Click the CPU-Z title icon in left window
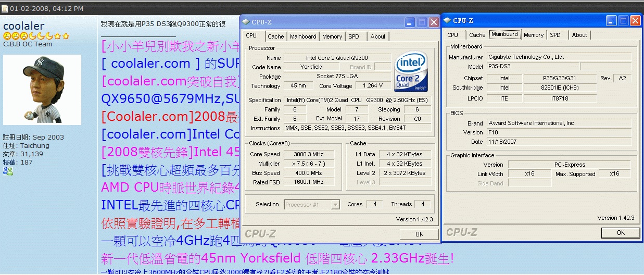 [x=246, y=22]
